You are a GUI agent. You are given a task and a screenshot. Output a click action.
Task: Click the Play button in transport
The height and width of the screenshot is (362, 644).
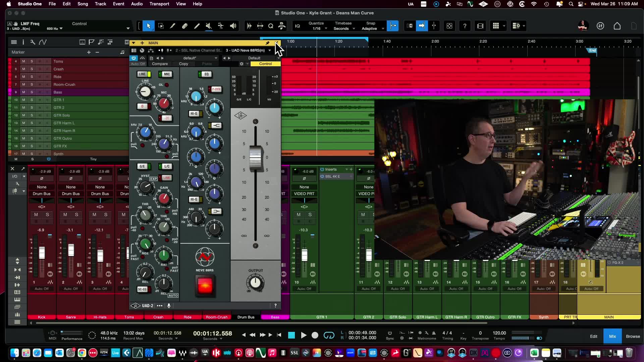tap(304, 335)
